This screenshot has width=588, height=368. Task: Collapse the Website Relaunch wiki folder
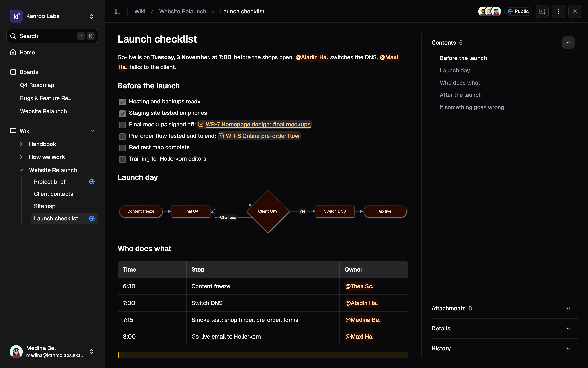(x=21, y=170)
